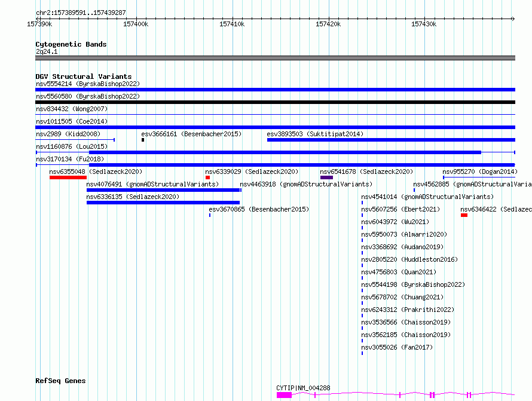Click red block under nsv6346422
Screen dimensions: 532x401
coord(464,215)
